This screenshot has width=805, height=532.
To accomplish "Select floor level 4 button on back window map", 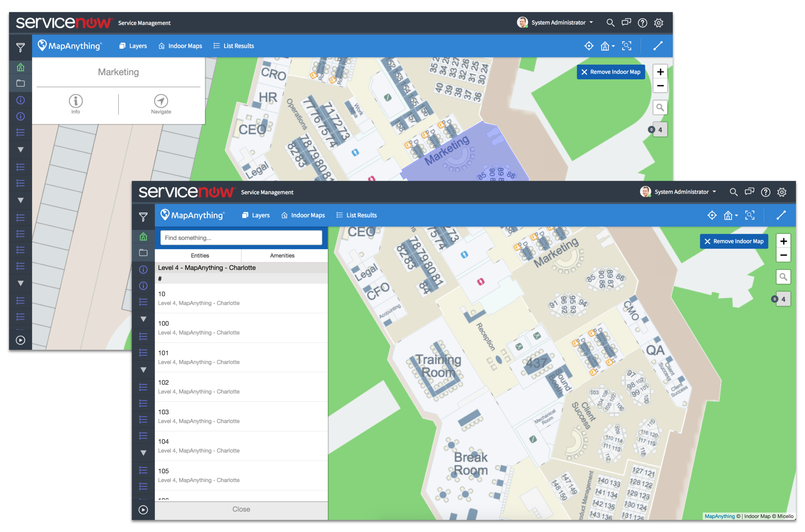I will click(660, 130).
